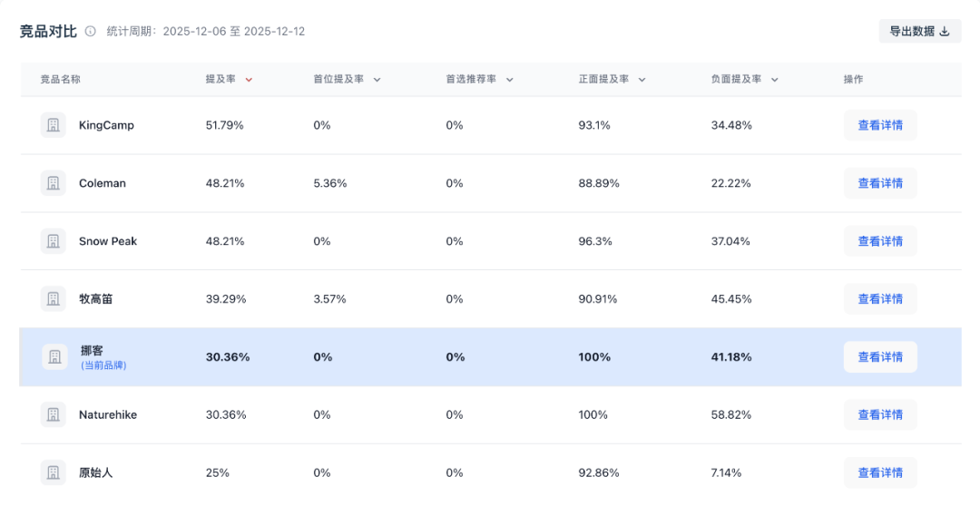The width and height of the screenshot is (980, 506).
Task: Select the 挪客 brand name
Action: point(92,350)
